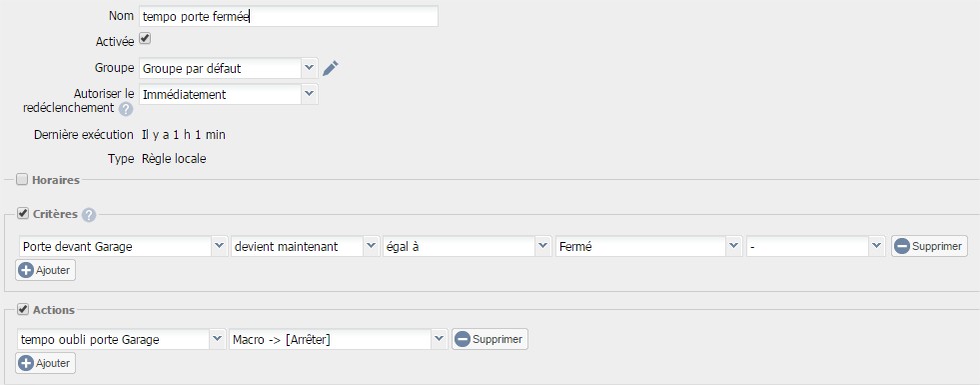980x385 pixels.
Task: Click the minus icon on criteria Supprimer
Action: pyautogui.click(x=901, y=246)
